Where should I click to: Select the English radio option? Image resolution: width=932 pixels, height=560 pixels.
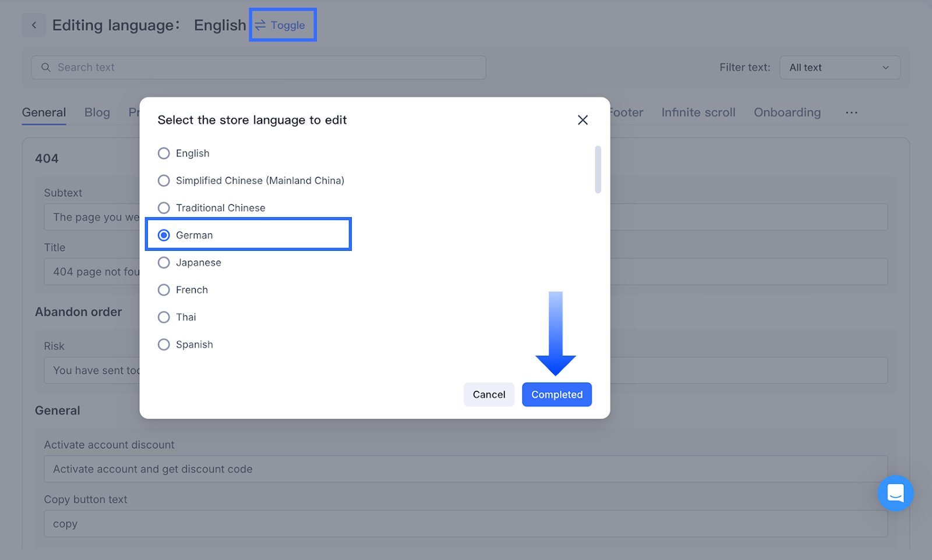click(x=164, y=153)
